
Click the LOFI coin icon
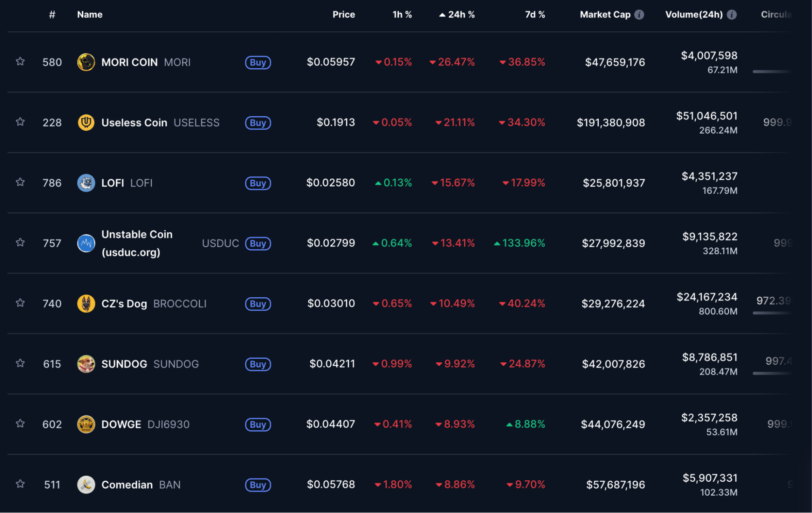pos(86,183)
